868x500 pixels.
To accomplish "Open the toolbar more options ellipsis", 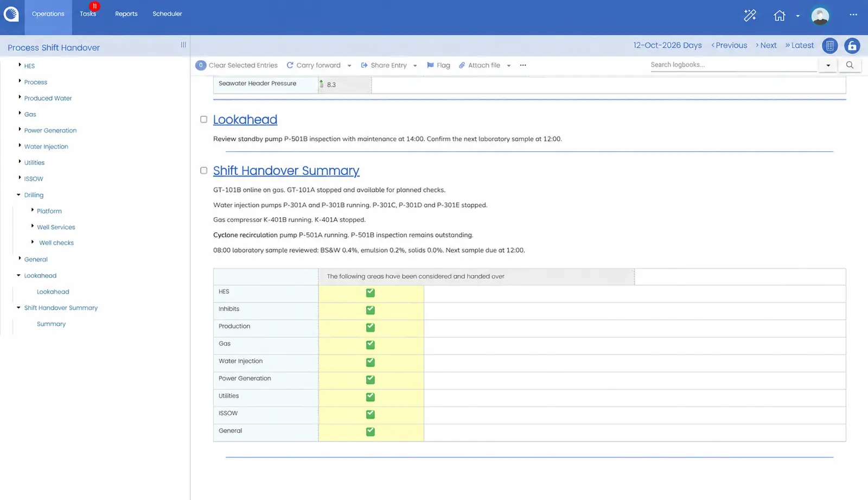I will 523,65.
